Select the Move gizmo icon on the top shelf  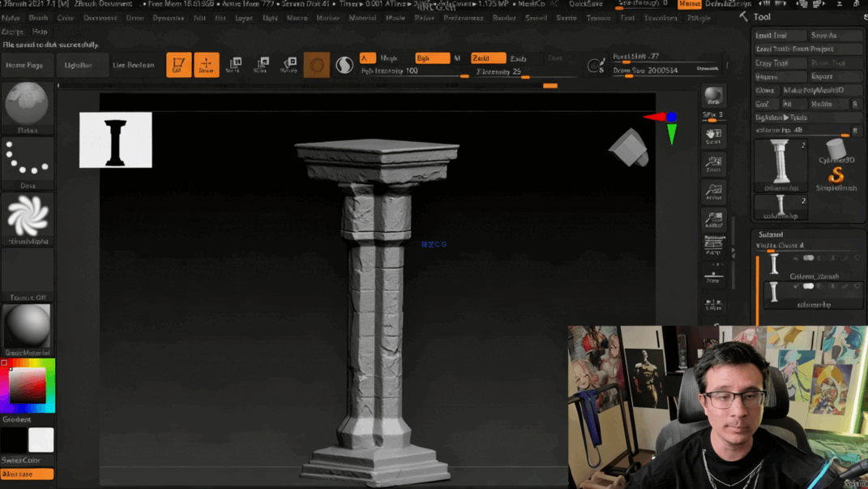(x=234, y=63)
